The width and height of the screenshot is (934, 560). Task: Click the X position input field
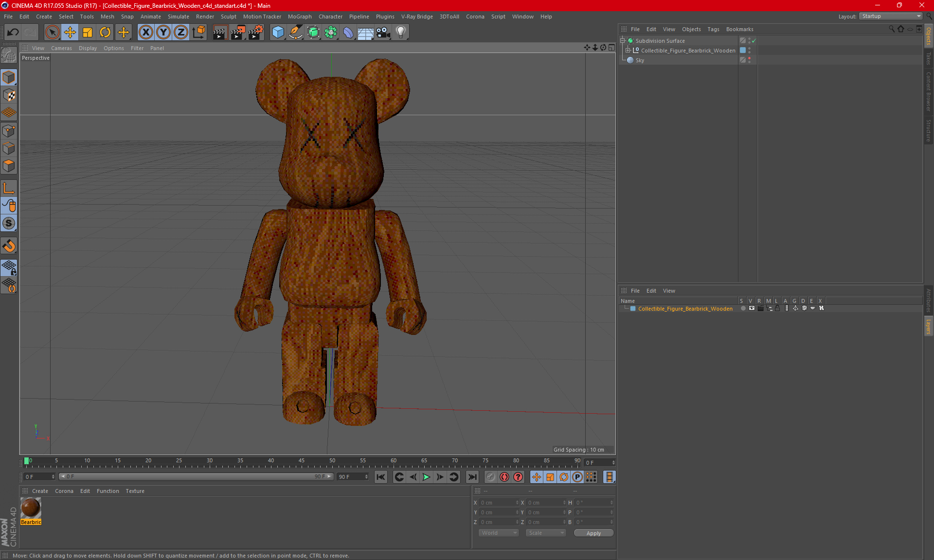[499, 503]
